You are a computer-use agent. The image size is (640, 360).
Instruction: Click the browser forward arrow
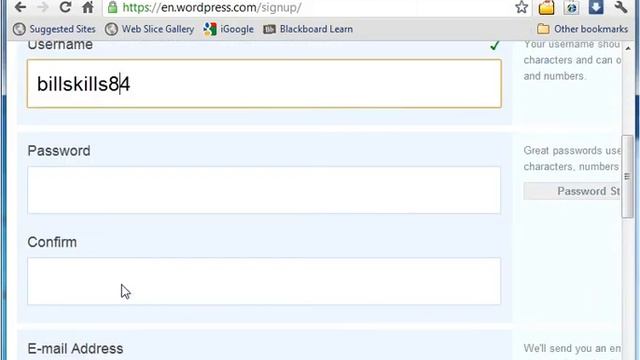coord(42,7)
